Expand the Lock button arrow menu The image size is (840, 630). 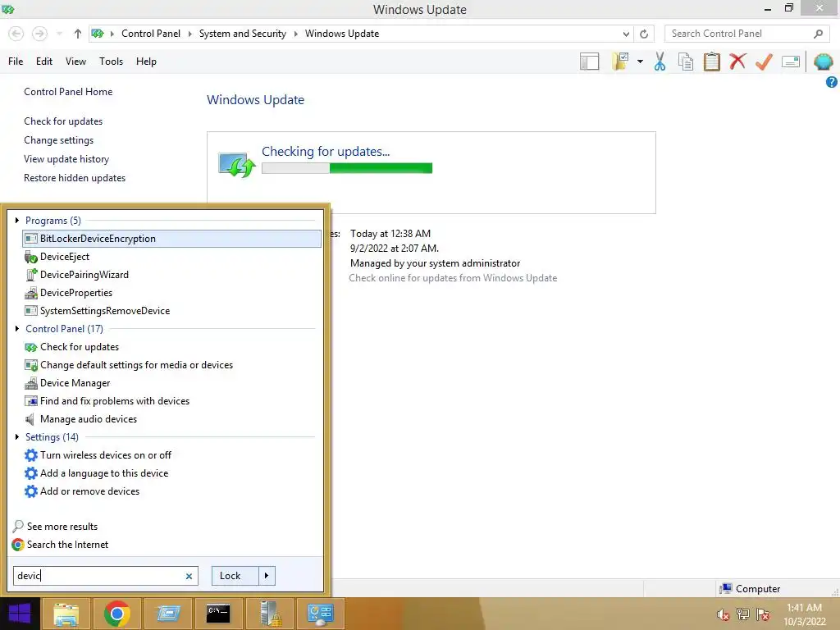(267, 576)
